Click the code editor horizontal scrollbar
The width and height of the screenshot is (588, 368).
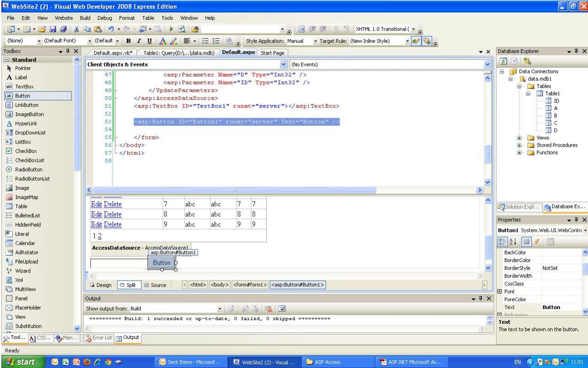pos(234,190)
